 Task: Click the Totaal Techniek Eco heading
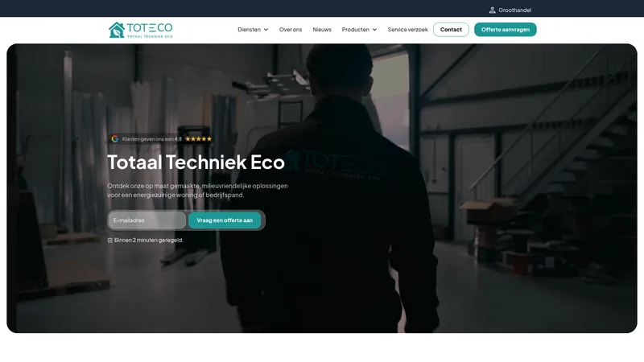coord(196,162)
